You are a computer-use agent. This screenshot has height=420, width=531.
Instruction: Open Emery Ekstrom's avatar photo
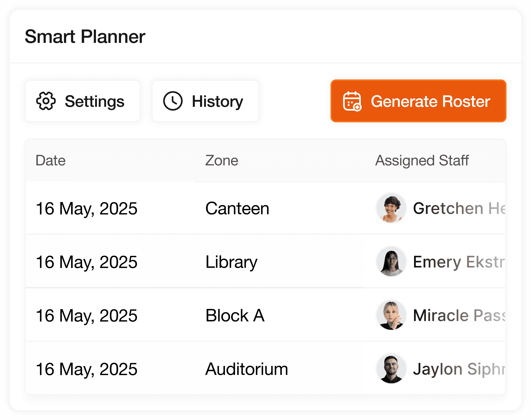click(x=391, y=262)
